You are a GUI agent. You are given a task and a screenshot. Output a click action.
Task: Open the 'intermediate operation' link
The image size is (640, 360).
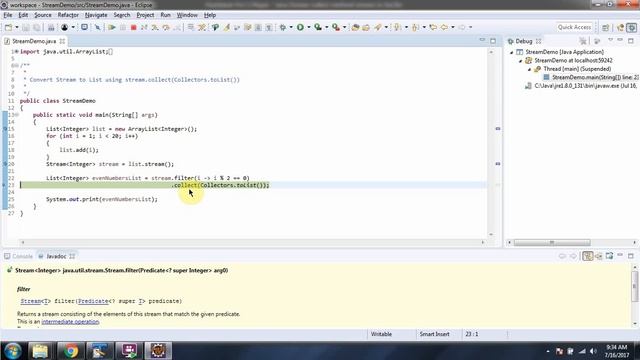pos(70,322)
